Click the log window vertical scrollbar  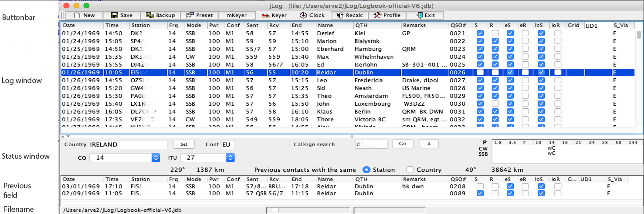639,35
